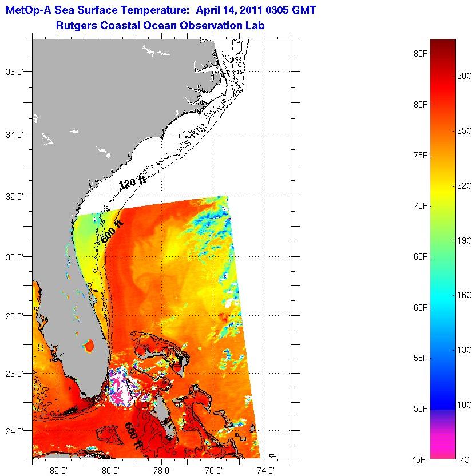Click the 16C colorbar label
This screenshot has height=476, width=472.
tap(465, 295)
